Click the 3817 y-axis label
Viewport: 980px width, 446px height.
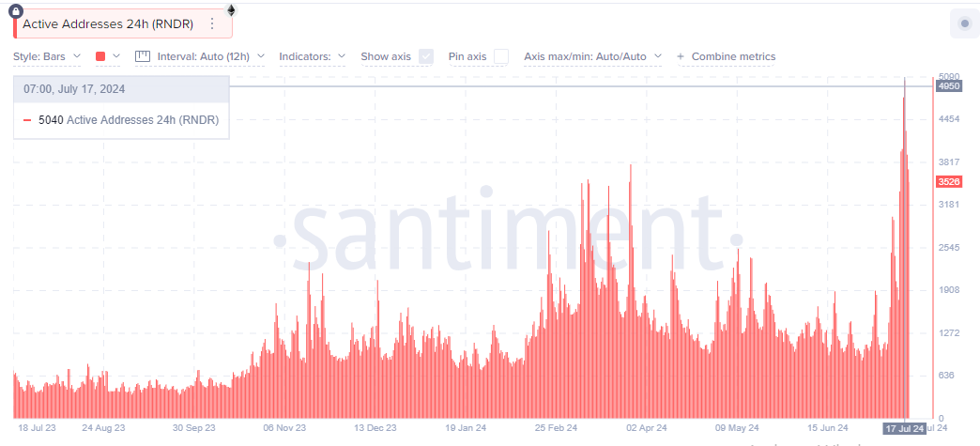click(949, 161)
